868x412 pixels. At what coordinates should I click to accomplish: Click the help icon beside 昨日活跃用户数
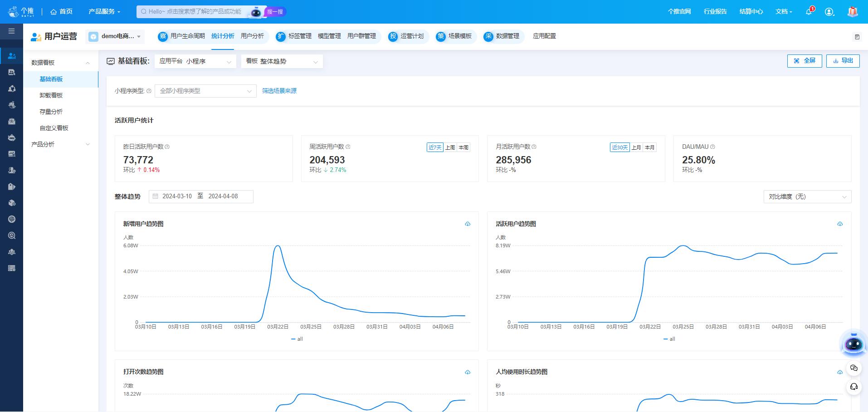click(x=167, y=147)
